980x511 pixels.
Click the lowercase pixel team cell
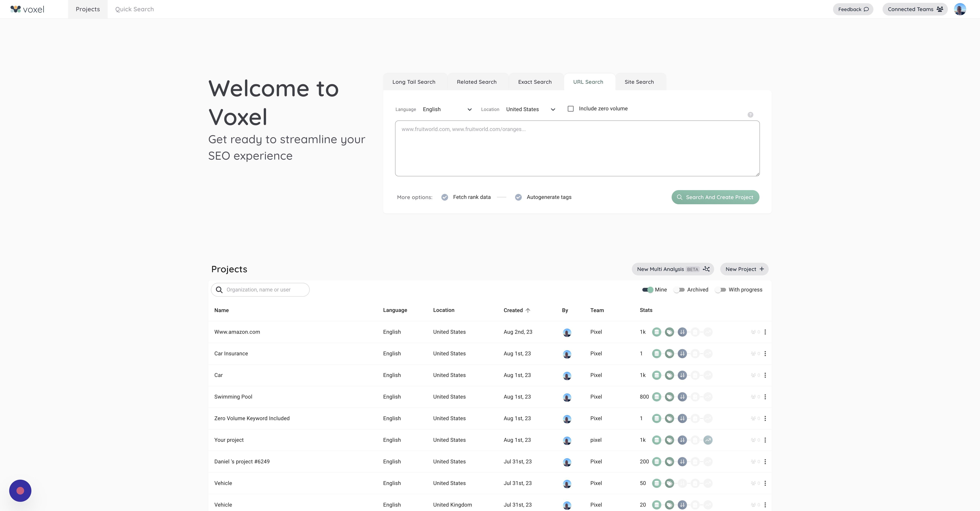596,440
